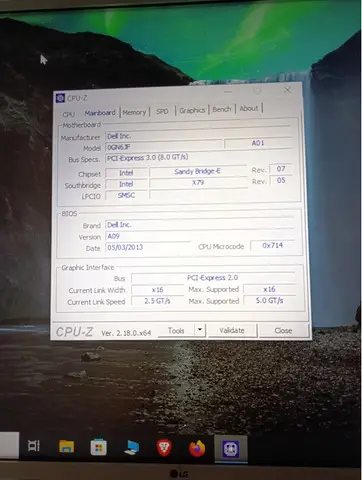Image resolution: width=362 pixels, height=480 pixels.
Task: Click the CPU-Z title bar icon
Action: pyautogui.click(x=60, y=98)
